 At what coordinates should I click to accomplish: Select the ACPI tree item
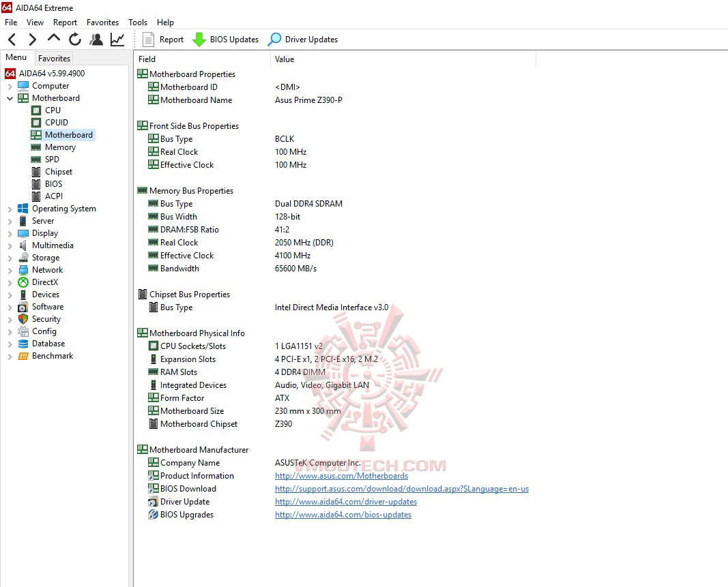(53, 196)
